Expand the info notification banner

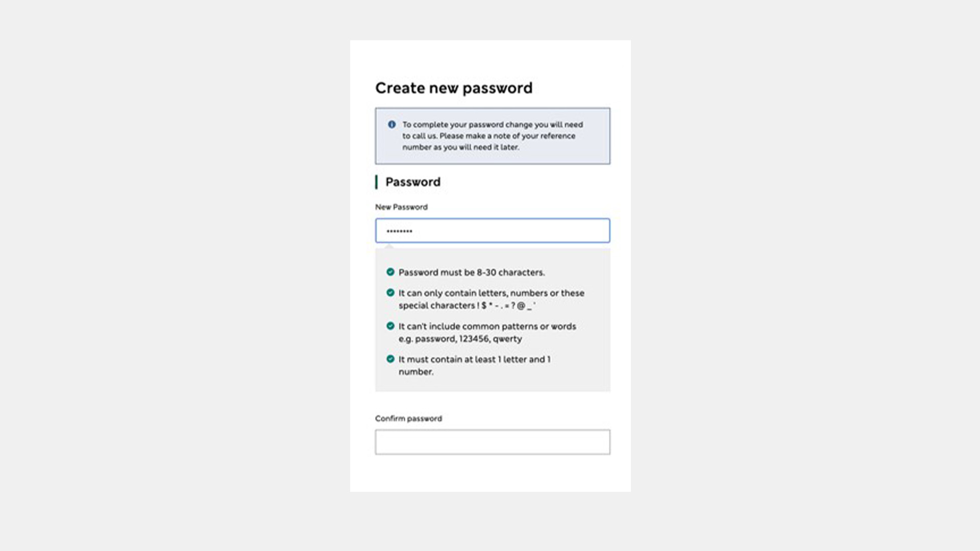coord(492,136)
